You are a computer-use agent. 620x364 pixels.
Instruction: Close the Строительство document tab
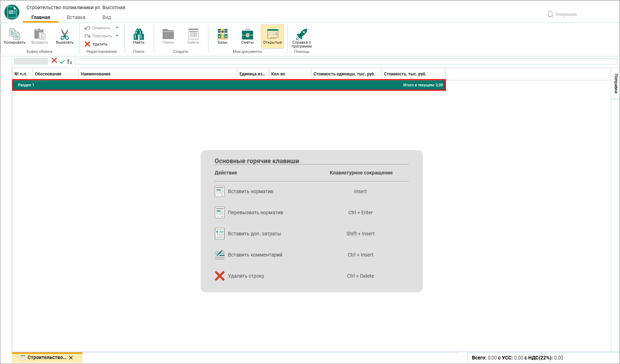click(x=71, y=358)
